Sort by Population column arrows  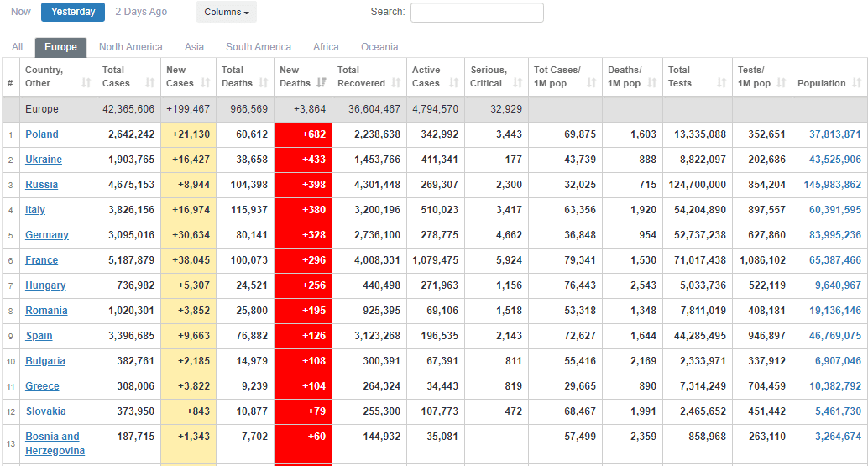point(855,83)
